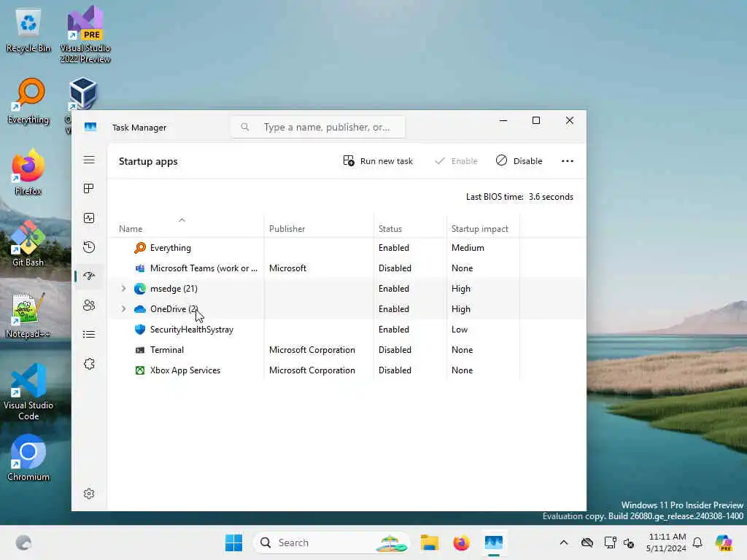Sort by the Startup impact column header
The height and width of the screenshot is (560, 747).
[x=480, y=229]
